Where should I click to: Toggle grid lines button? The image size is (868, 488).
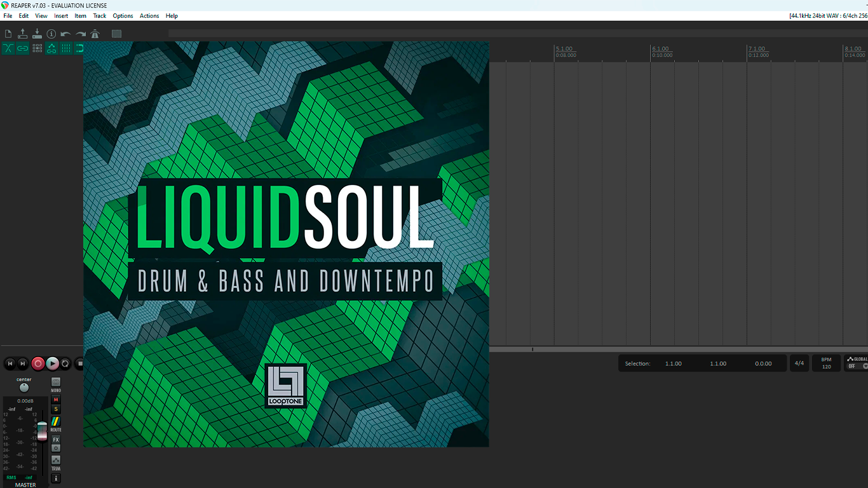[x=66, y=48]
